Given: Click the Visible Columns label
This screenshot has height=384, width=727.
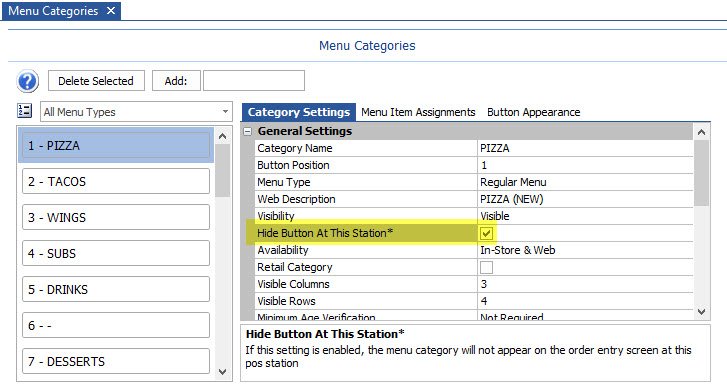Looking at the screenshot, I should point(293,284).
